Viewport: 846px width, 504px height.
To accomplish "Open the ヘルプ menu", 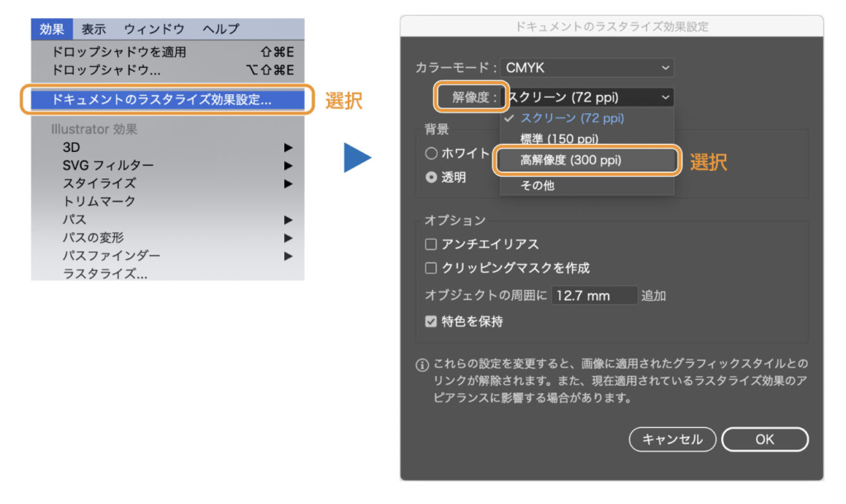I will point(221,29).
